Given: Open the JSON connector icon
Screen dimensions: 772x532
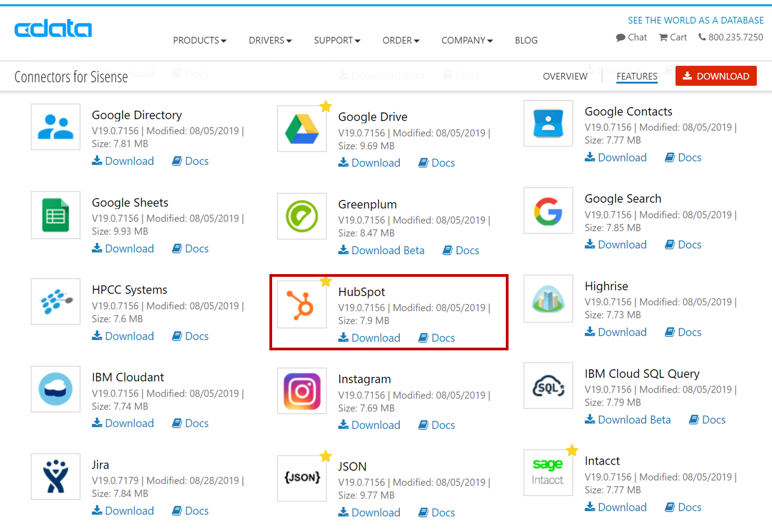Looking at the screenshot, I should (302, 478).
